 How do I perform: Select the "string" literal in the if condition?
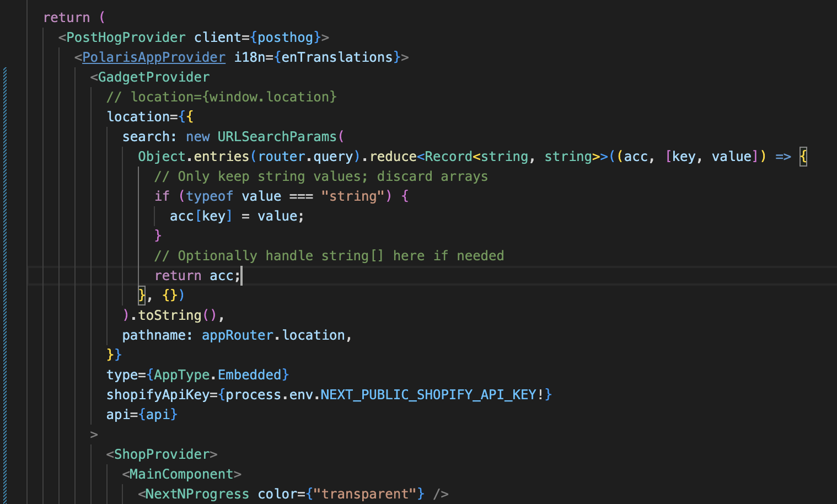(353, 196)
